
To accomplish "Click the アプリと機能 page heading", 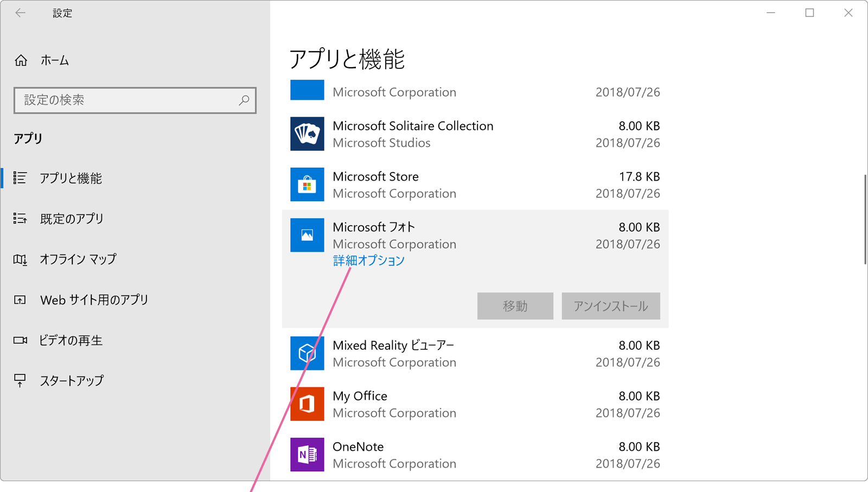I will pos(347,59).
